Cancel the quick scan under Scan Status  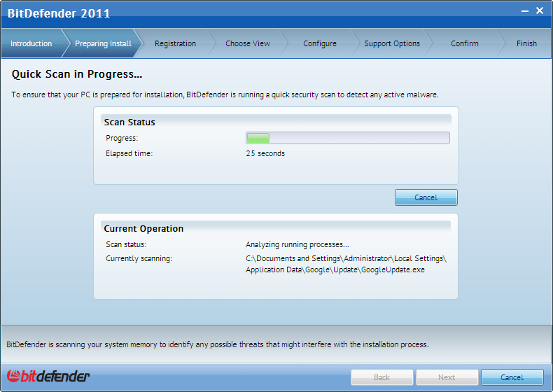[x=426, y=197]
